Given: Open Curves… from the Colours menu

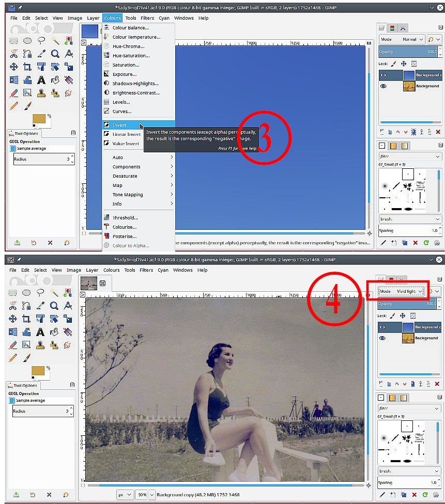Looking at the screenshot, I should (x=139, y=112).
